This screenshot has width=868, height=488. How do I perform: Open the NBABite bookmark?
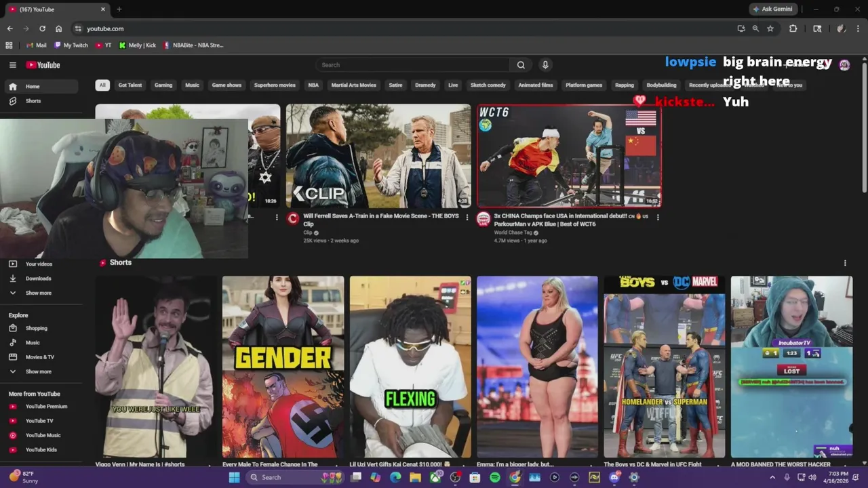coord(193,45)
